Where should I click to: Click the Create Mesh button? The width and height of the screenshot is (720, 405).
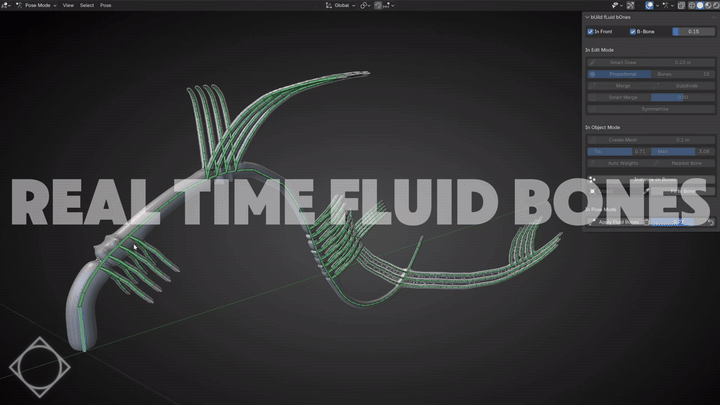pyautogui.click(x=619, y=140)
